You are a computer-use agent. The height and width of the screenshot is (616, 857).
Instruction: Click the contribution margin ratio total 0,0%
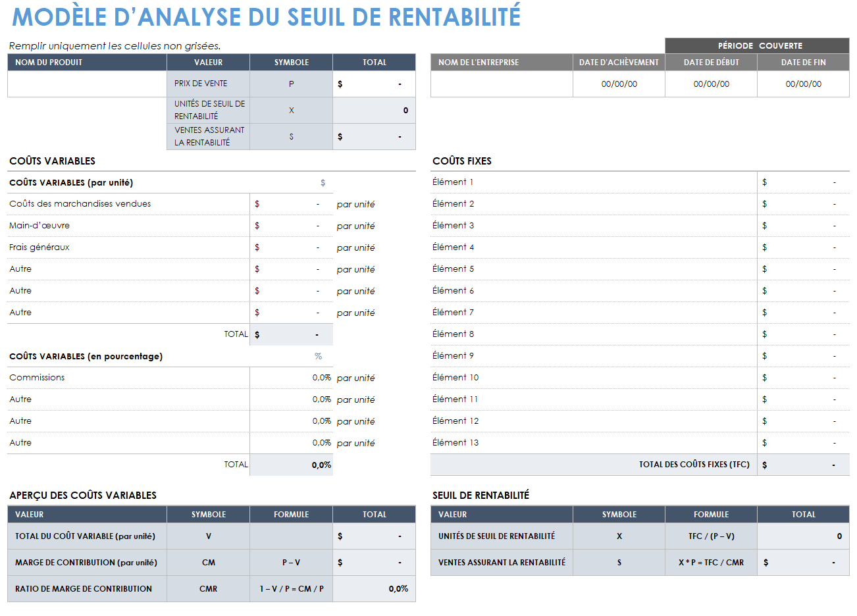click(x=374, y=589)
